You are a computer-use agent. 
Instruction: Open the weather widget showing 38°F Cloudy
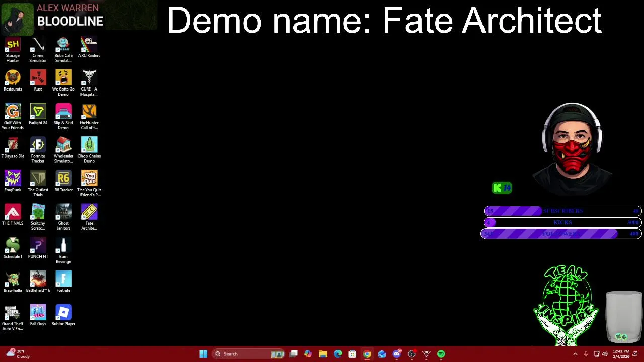click(x=17, y=354)
